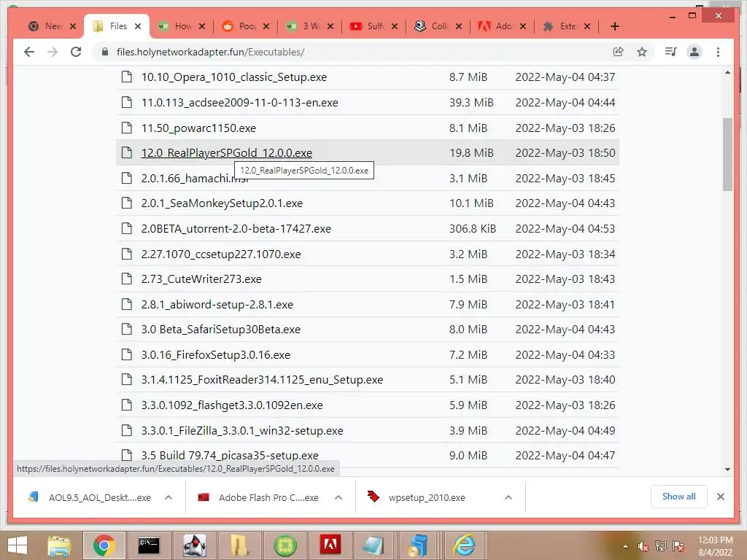Image resolution: width=747 pixels, height=560 pixels.
Task: Close the downloads shelf
Action: [x=720, y=497]
